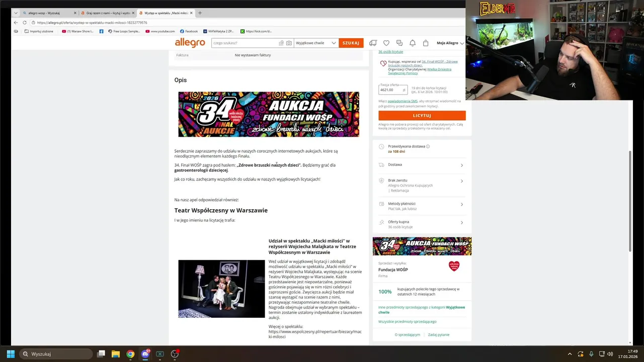Screen dimensions: 644x362
Task: Close the "allegro wosp - Wyszukaj" tab
Action: click(75, 13)
